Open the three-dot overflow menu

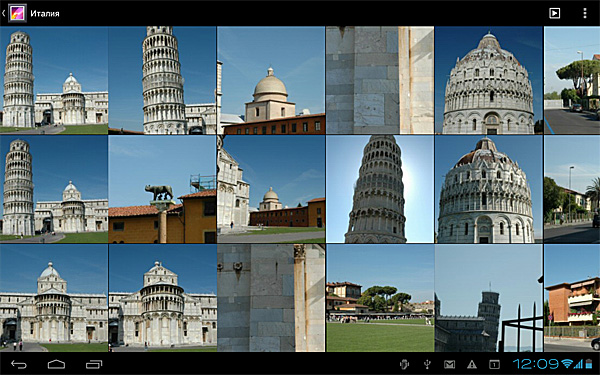click(585, 13)
